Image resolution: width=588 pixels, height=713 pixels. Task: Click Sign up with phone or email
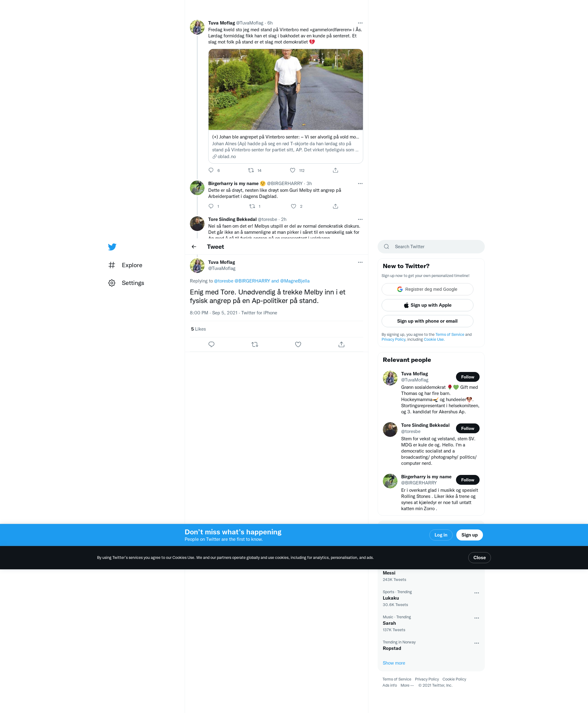pos(427,321)
